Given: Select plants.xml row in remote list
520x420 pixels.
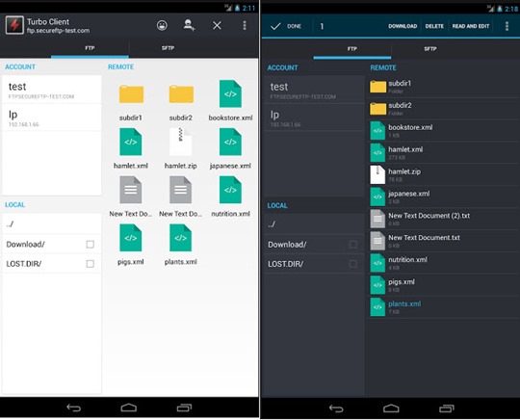Looking at the screenshot, I should (x=443, y=307).
